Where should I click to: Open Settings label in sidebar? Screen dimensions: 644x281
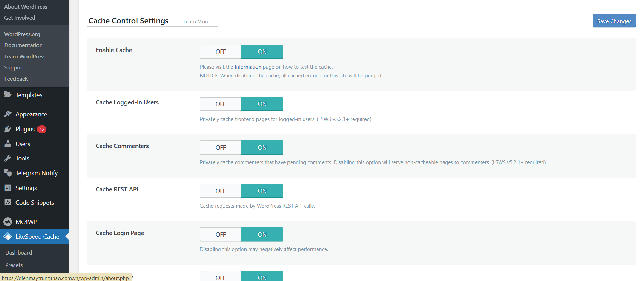tap(26, 188)
